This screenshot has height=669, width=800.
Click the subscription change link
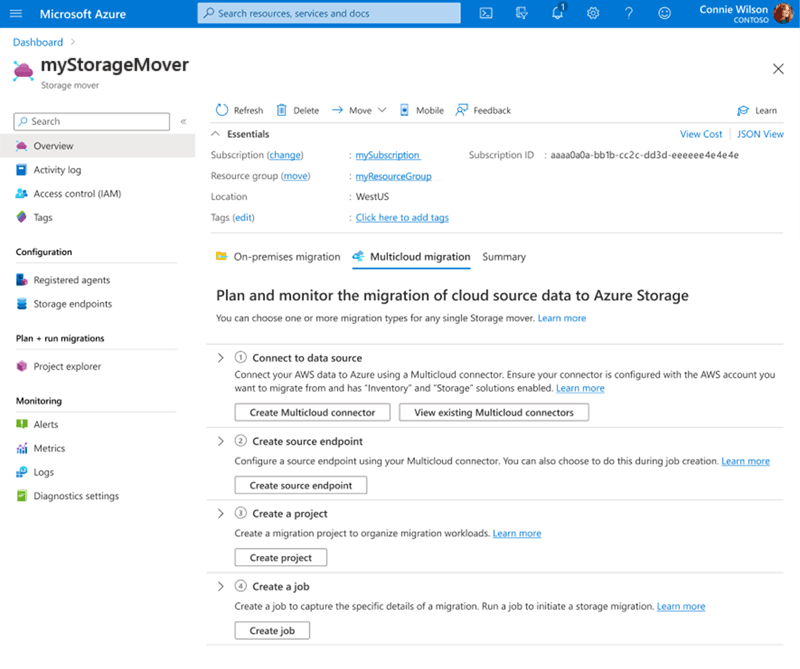click(285, 155)
